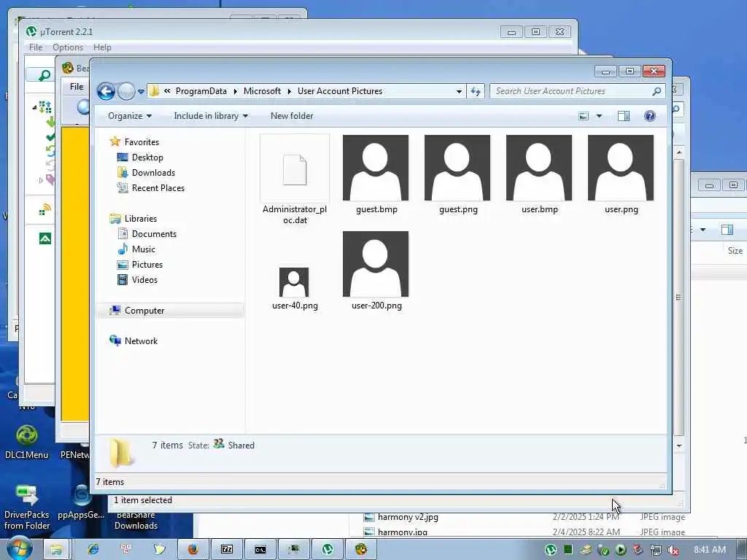Click the Forward navigation arrow in Explorer

(126, 91)
